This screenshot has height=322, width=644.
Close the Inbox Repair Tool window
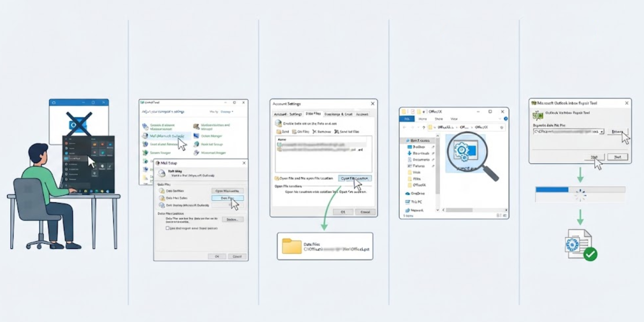(x=627, y=103)
